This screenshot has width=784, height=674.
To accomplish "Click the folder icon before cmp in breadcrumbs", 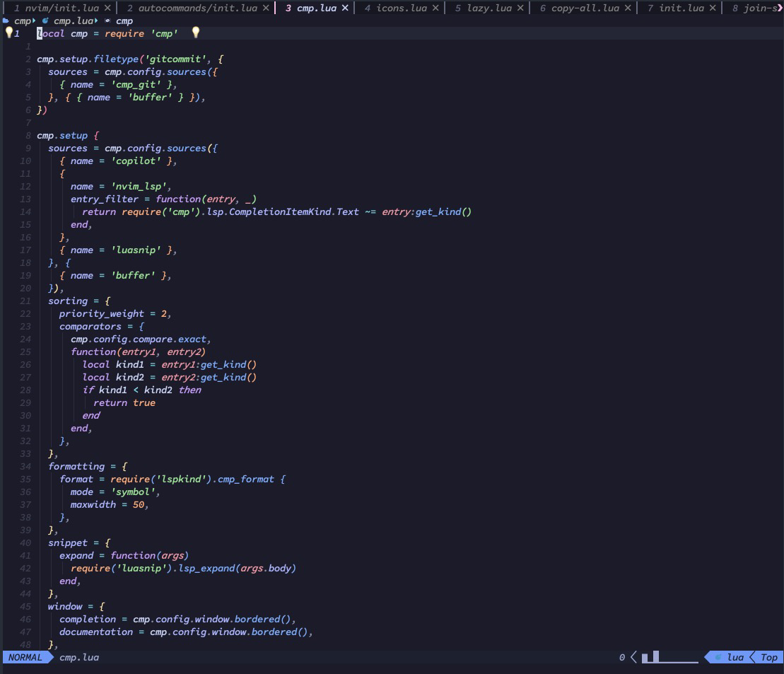I will (6, 21).
